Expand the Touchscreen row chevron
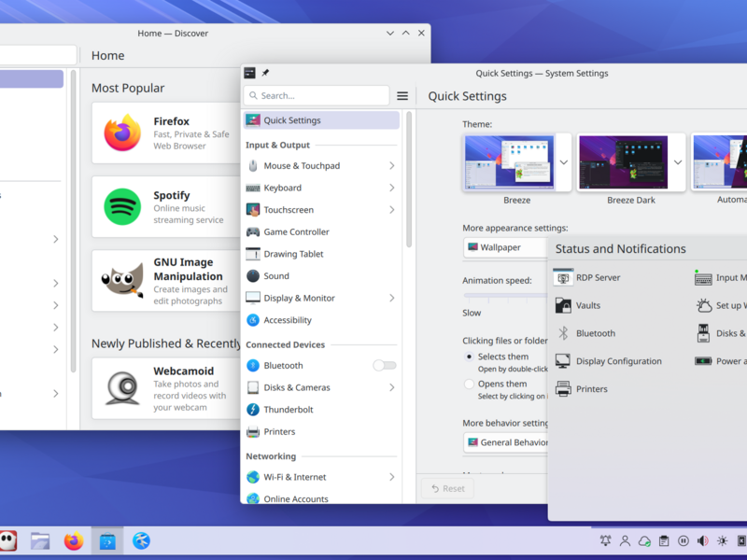The height and width of the screenshot is (560, 747). [x=391, y=210]
